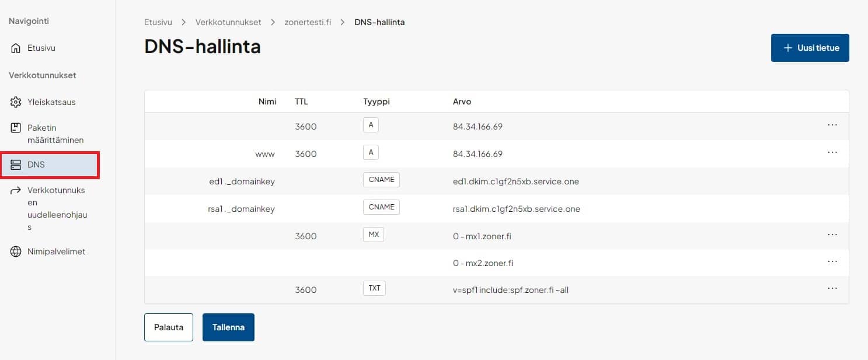The width and height of the screenshot is (868, 360).
Task: Open Yleiskatsaus from the navigation
Action: point(51,102)
